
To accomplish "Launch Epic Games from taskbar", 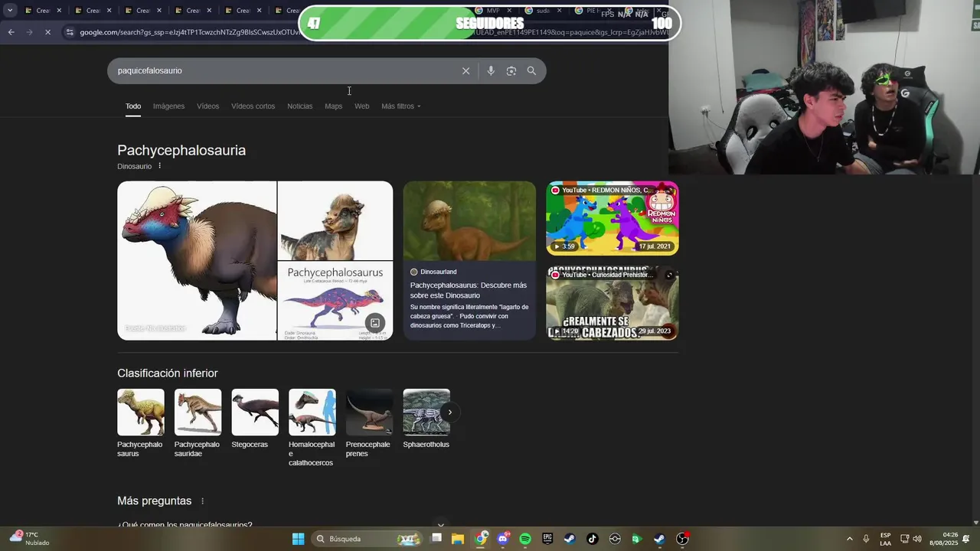I will 547,539.
